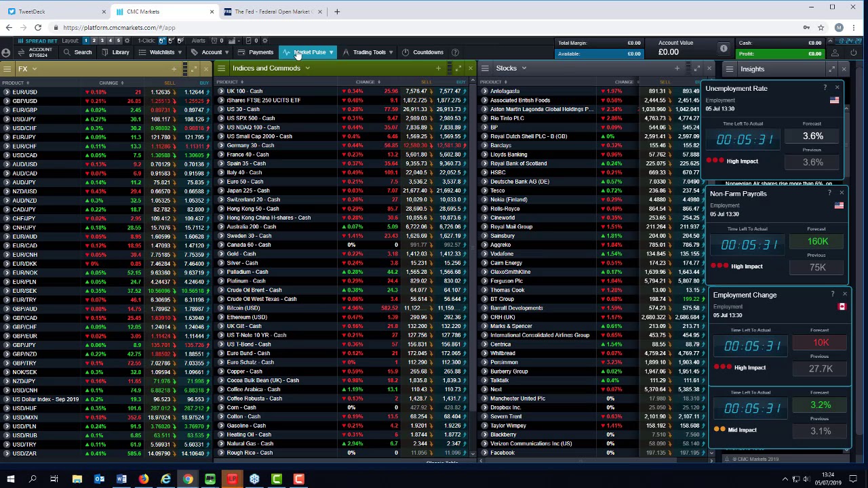Click the browser address bar URL
This screenshot has width=868, height=488.
[x=119, y=28]
